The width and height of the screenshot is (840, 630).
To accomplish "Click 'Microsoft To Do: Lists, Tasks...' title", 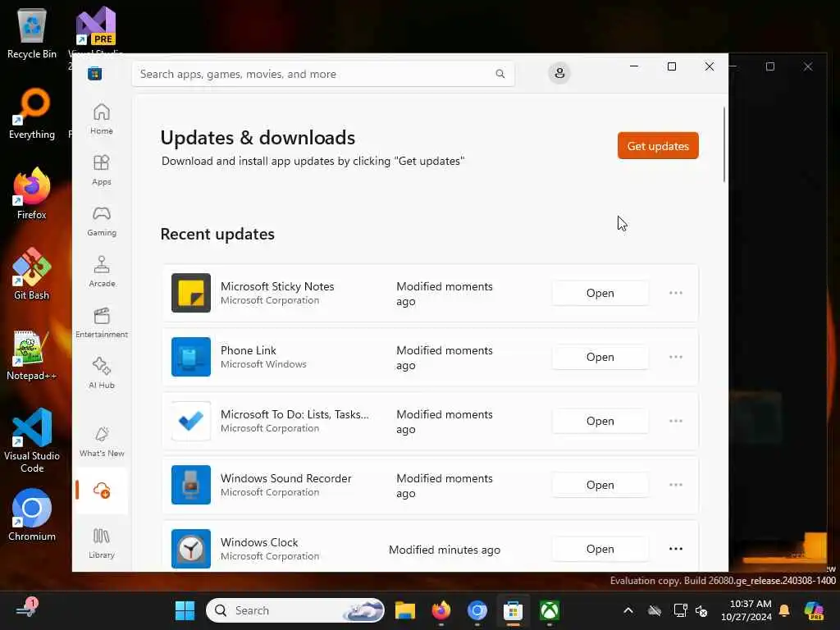I will tap(294, 414).
